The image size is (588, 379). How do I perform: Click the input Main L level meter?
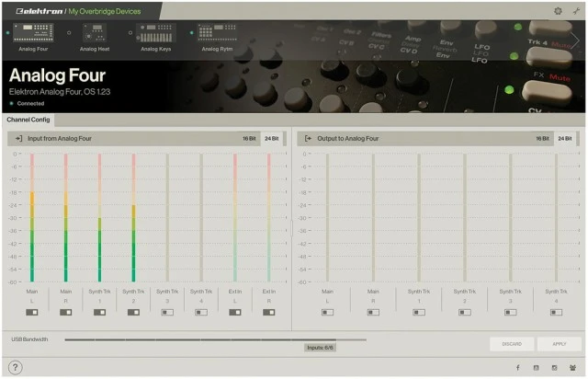click(x=32, y=217)
